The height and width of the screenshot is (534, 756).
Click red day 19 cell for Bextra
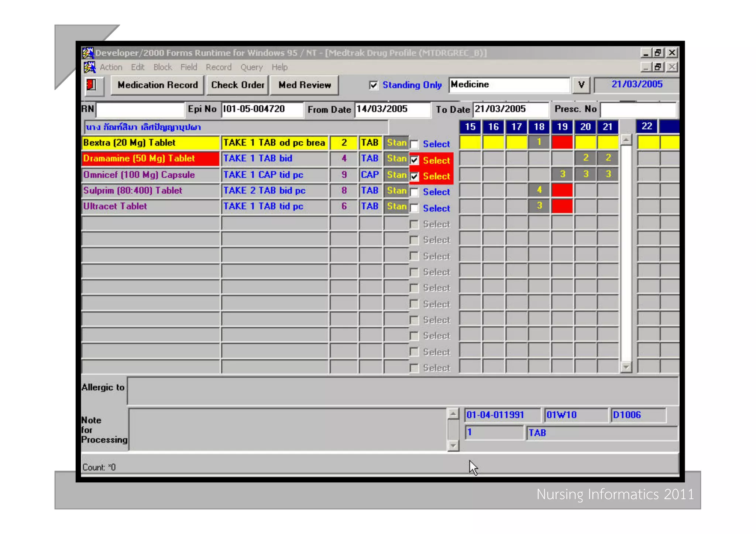tap(562, 142)
